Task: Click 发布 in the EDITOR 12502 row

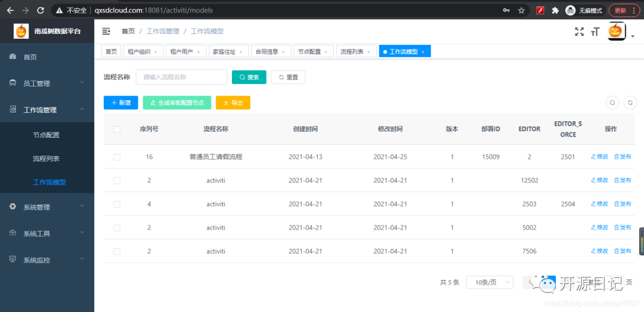Action: point(623,180)
